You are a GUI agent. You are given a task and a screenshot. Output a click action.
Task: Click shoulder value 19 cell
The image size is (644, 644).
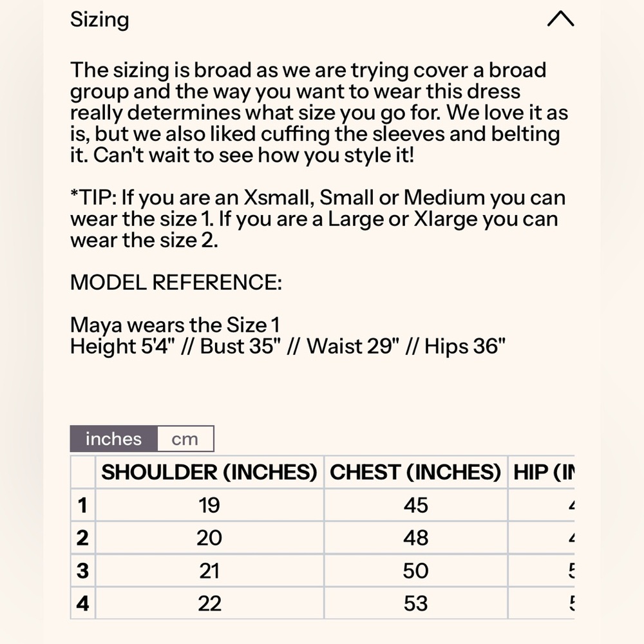click(209, 505)
